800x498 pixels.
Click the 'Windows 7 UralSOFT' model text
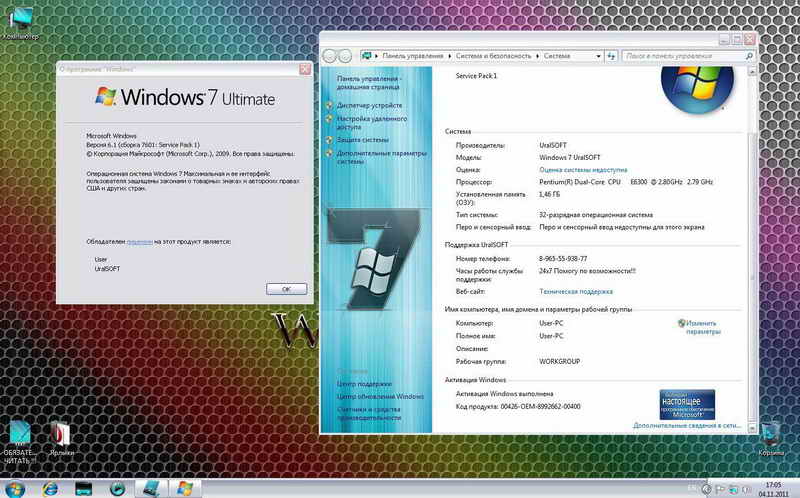pos(569,158)
